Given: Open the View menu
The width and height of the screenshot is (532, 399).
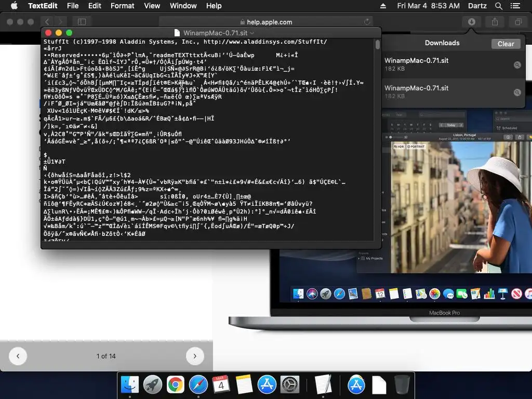Looking at the screenshot, I should (152, 6).
